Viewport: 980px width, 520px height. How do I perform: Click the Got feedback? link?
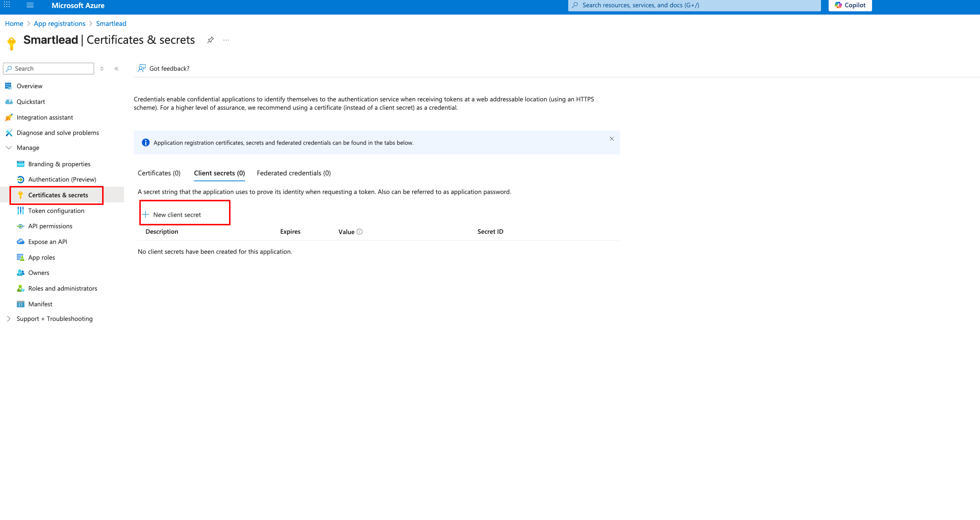[169, 69]
